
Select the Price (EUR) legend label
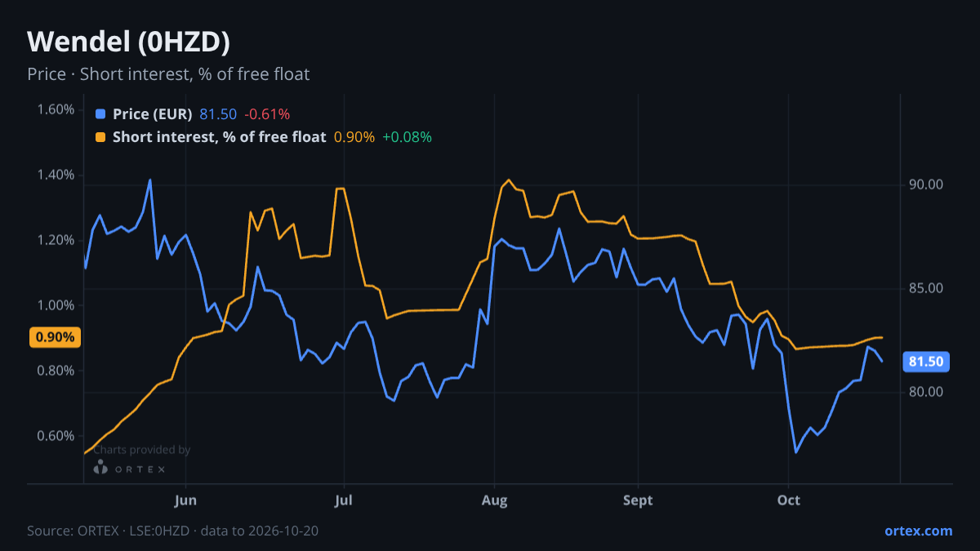(x=152, y=114)
